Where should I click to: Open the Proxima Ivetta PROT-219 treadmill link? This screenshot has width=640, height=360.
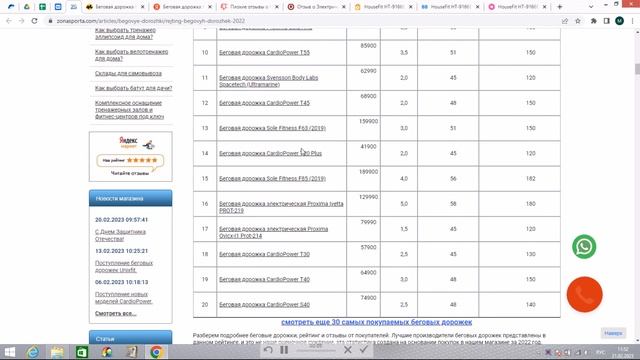tap(281, 207)
